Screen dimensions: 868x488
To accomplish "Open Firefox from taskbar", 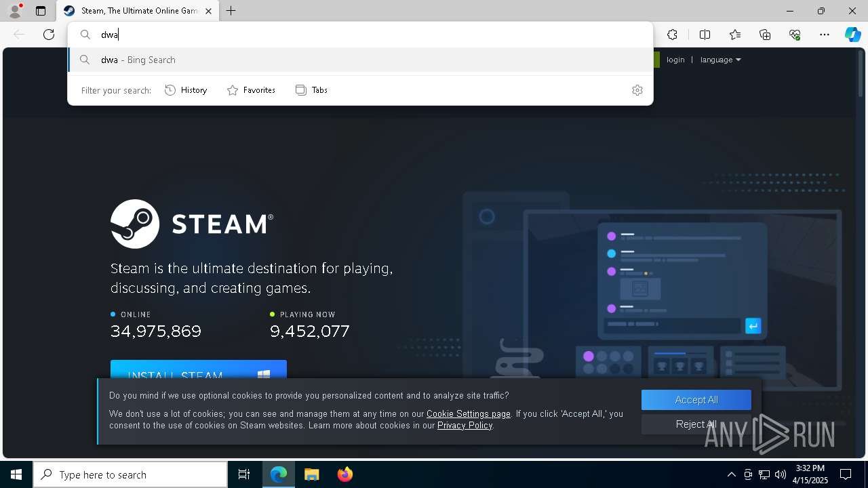I will tap(344, 474).
